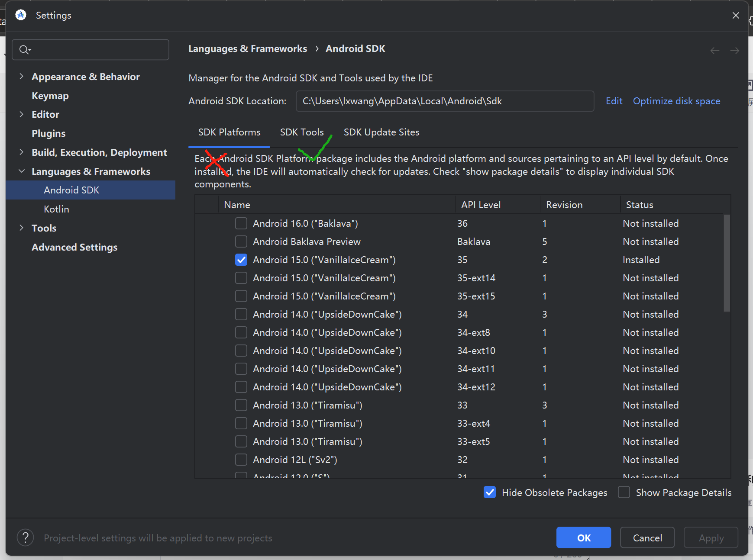753x560 pixels.
Task: Open Advanced Settings page
Action: click(x=74, y=247)
